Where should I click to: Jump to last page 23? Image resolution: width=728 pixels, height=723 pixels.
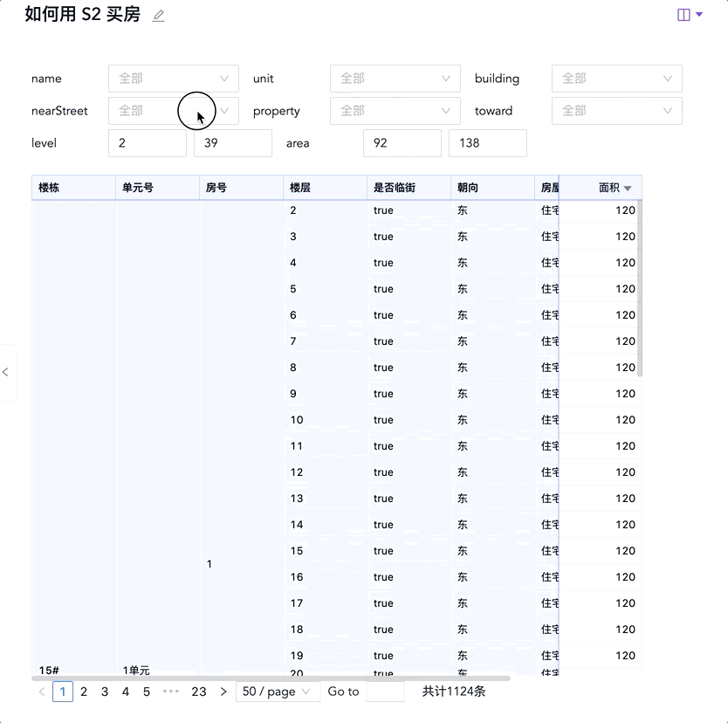pos(199,692)
